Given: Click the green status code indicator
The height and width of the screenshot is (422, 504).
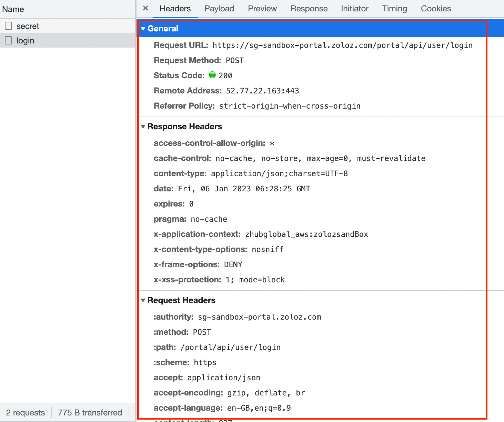Looking at the screenshot, I should (212, 75).
